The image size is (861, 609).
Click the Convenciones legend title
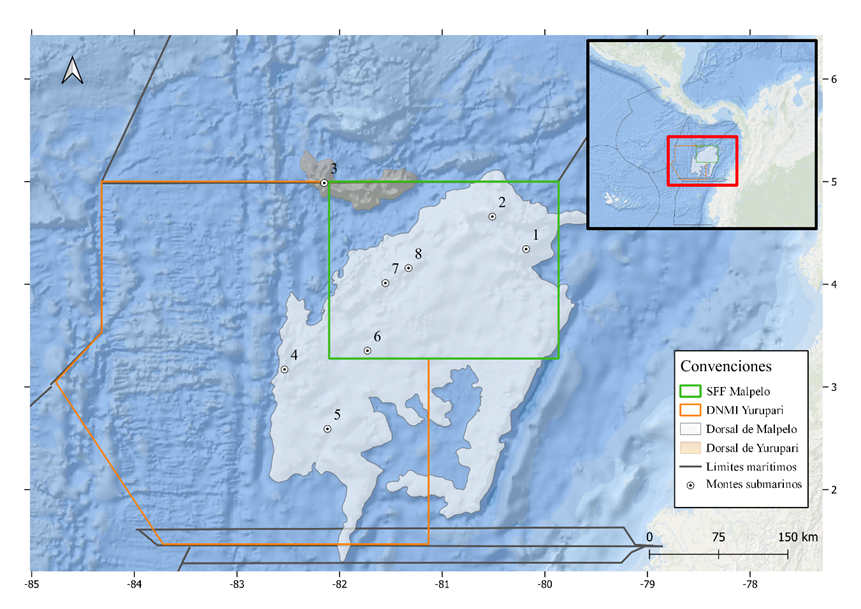(726, 365)
